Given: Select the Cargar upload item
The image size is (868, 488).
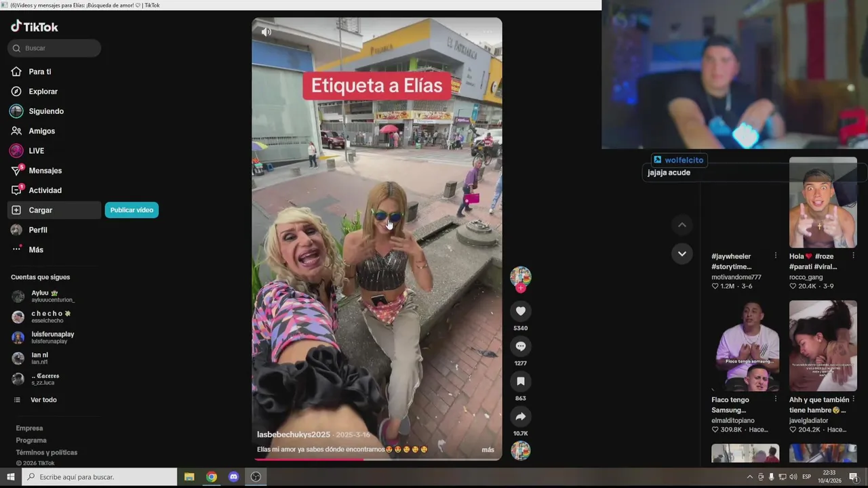Looking at the screenshot, I should pos(54,210).
